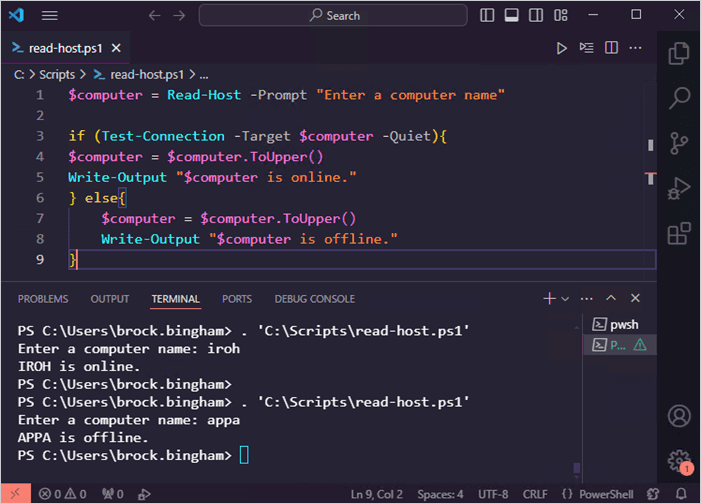
Task: Split the editor to the right
Action: click(611, 47)
